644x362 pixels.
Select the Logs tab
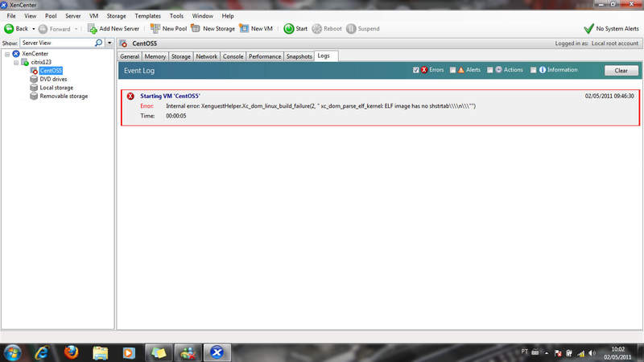point(326,56)
